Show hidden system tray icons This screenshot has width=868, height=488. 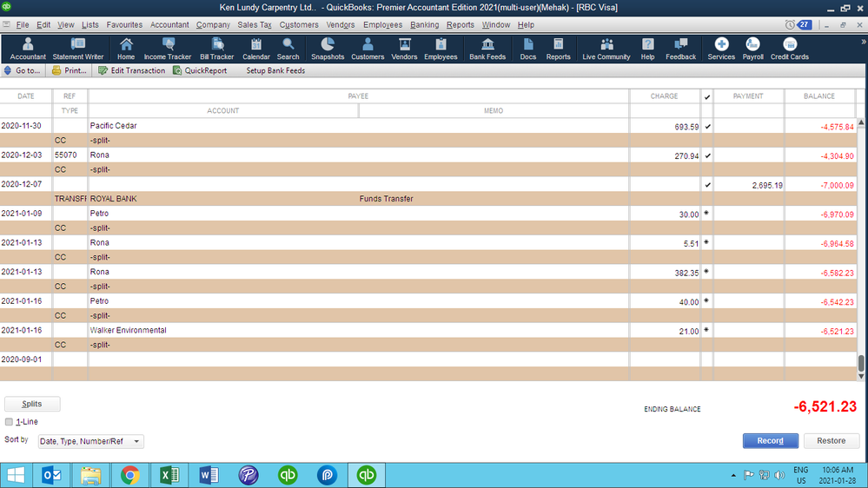[733, 475]
